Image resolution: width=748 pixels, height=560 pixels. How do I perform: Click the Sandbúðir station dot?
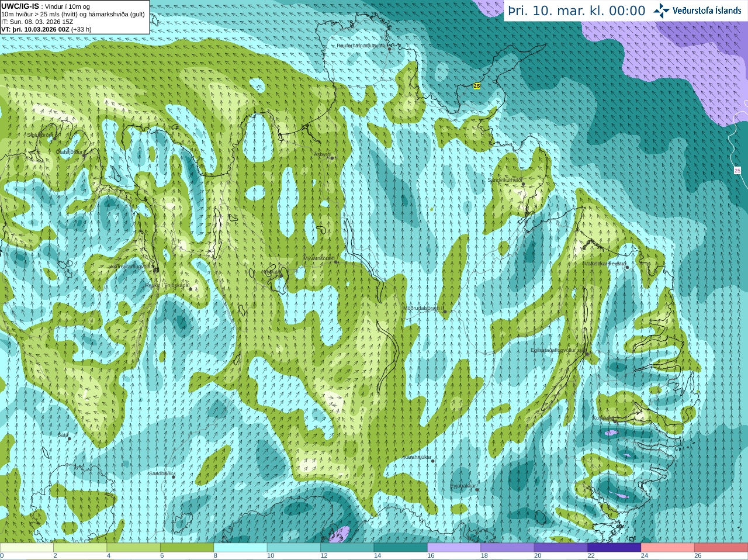pyautogui.click(x=173, y=477)
